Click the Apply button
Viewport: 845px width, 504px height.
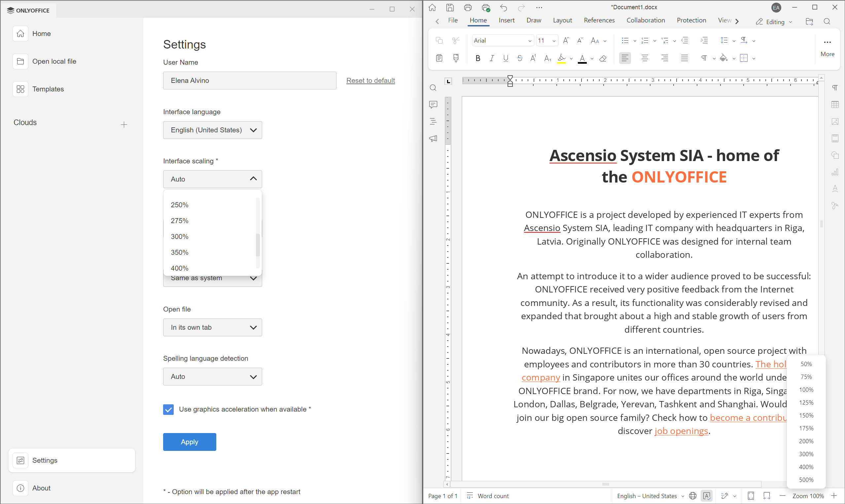pos(189,442)
